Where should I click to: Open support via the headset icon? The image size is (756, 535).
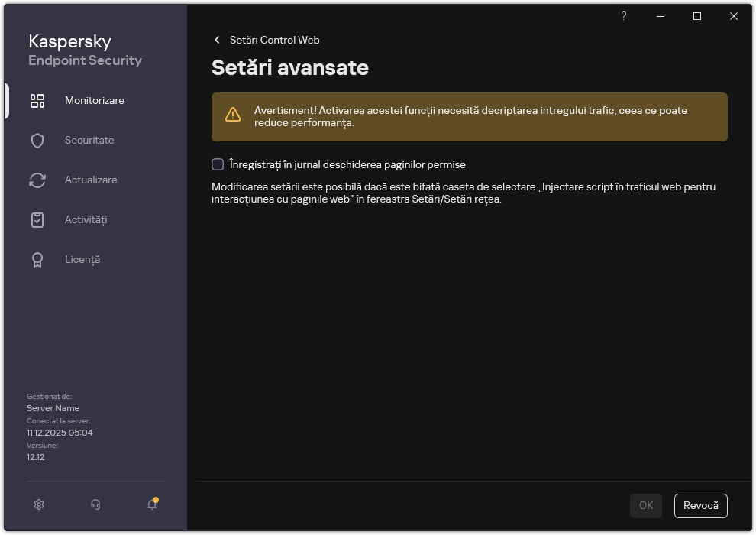tap(95, 504)
